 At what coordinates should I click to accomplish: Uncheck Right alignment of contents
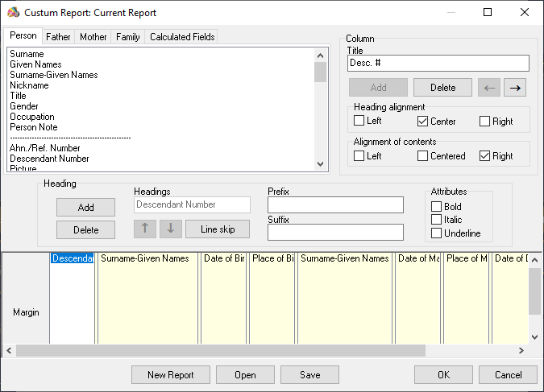point(485,156)
